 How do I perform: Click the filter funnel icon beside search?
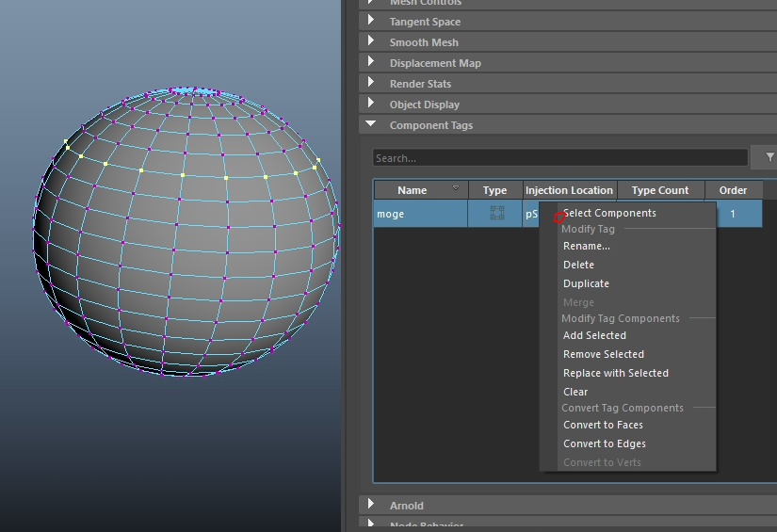(x=769, y=157)
